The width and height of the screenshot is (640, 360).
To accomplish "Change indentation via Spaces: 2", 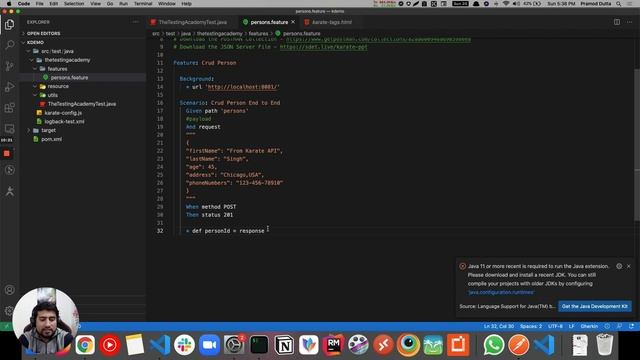I will tap(531, 327).
